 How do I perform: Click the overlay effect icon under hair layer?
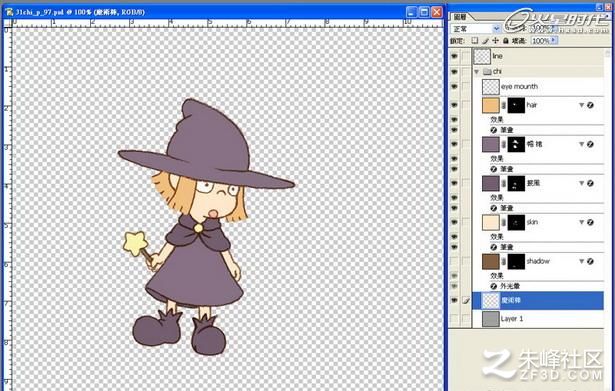(494, 130)
